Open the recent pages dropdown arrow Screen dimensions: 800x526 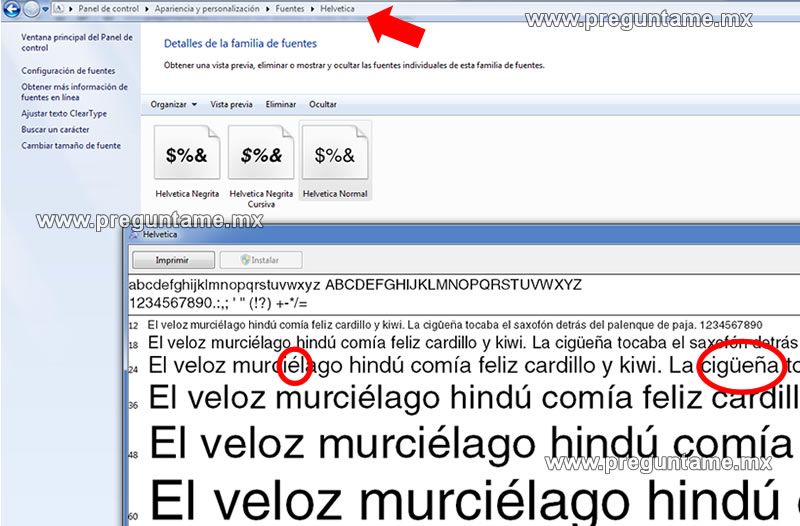click(x=45, y=9)
